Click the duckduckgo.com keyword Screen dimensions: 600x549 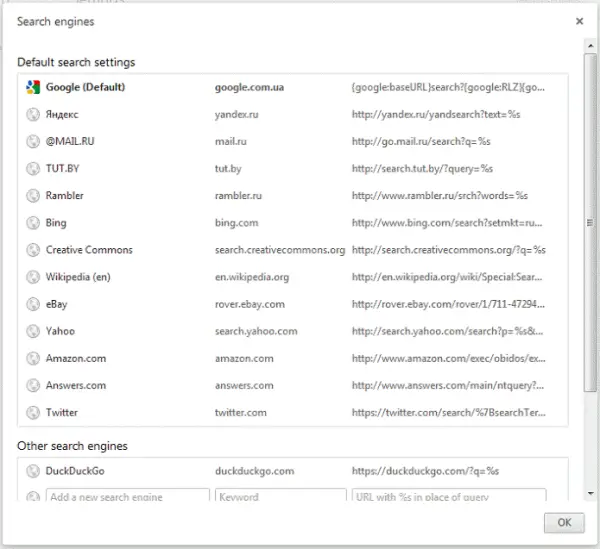(x=254, y=471)
